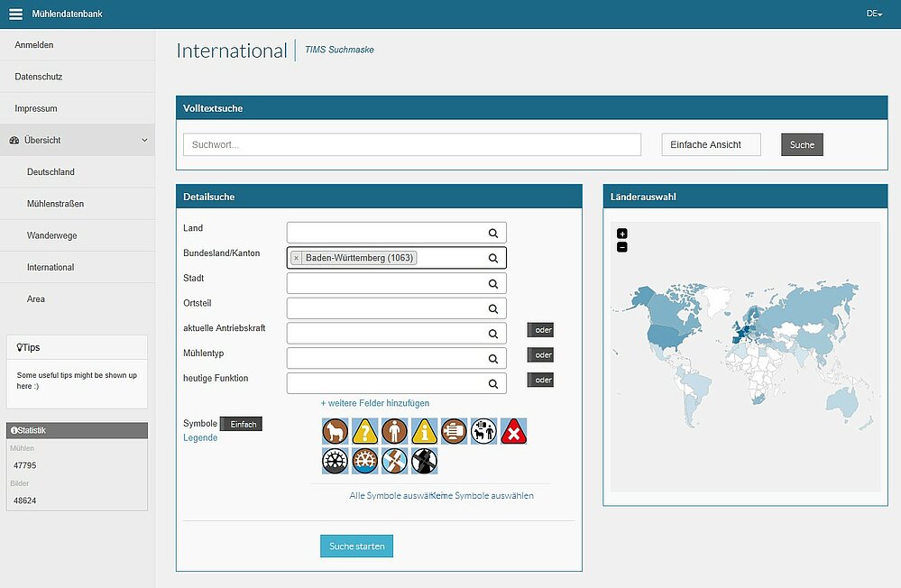The image size is (901, 588).
Task: Select the red X triangle symbol
Action: tap(514, 431)
